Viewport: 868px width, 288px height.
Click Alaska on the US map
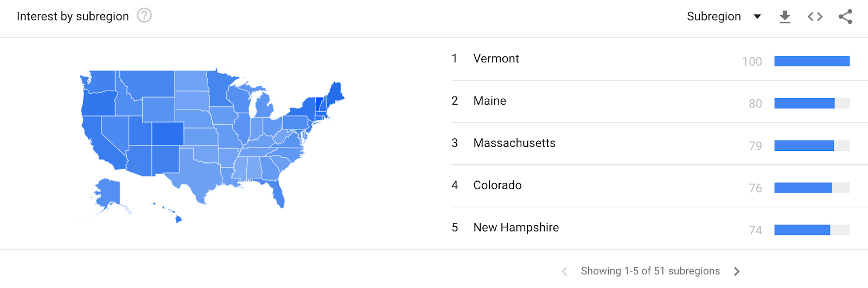click(x=108, y=194)
